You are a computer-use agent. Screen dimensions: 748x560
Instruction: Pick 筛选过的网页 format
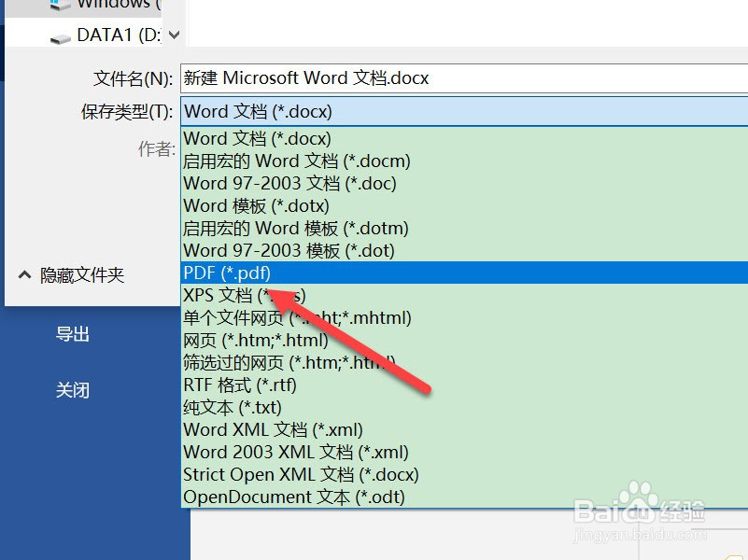pyautogui.click(x=464, y=362)
